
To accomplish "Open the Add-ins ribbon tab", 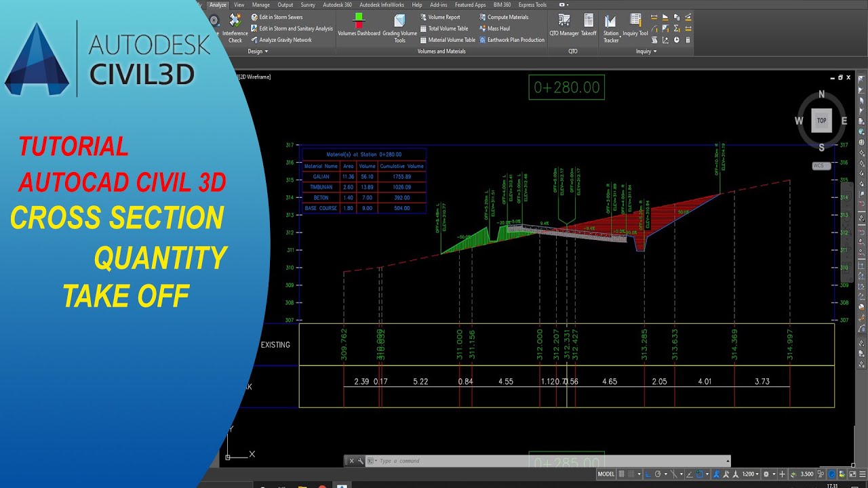I will [438, 5].
